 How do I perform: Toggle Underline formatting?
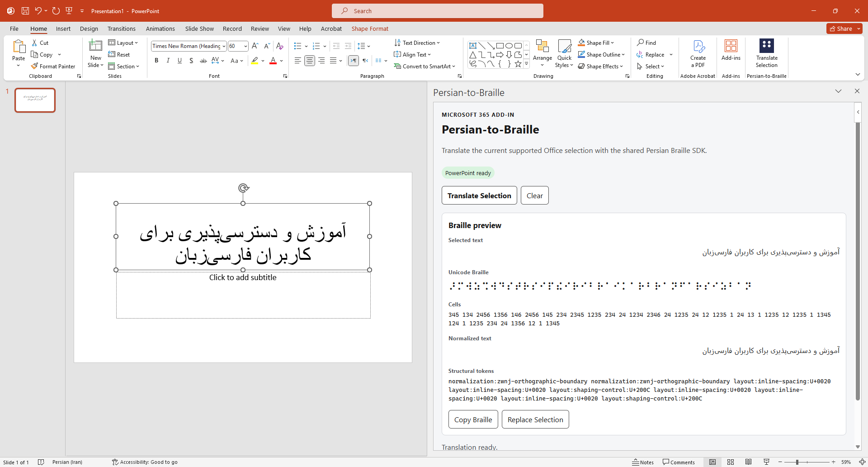coord(180,60)
